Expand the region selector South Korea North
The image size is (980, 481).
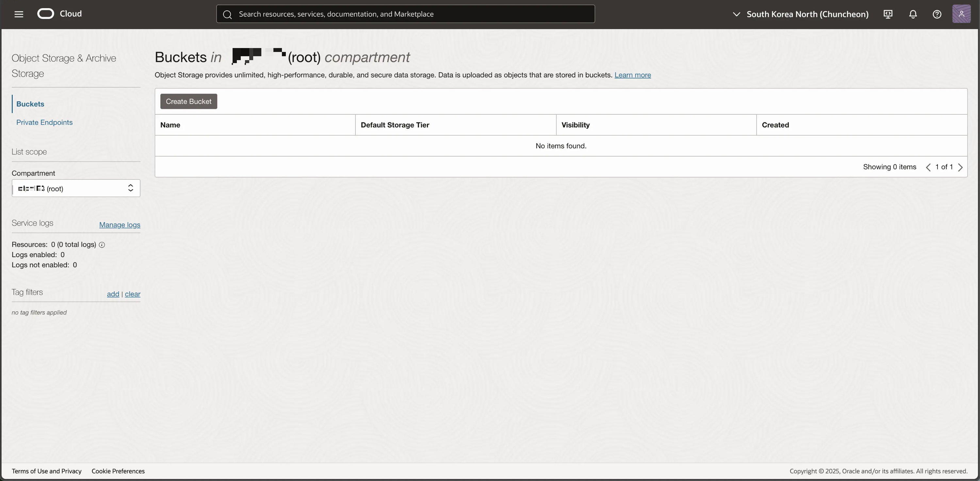click(x=800, y=14)
